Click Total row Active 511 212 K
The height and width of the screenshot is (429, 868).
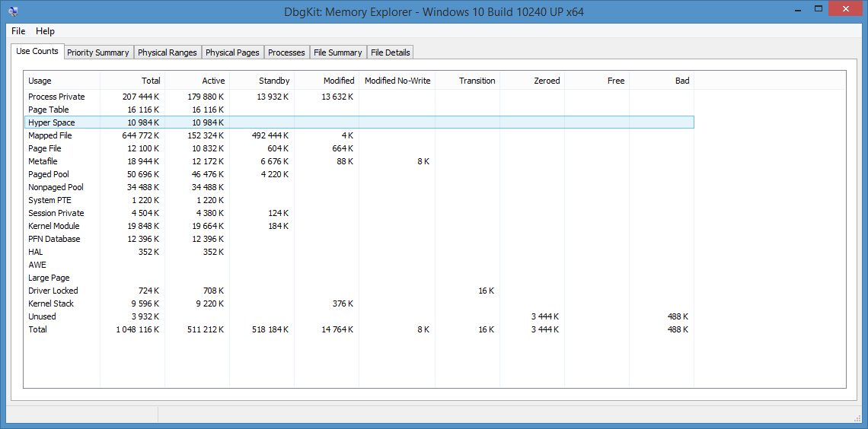(x=206, y=329)
